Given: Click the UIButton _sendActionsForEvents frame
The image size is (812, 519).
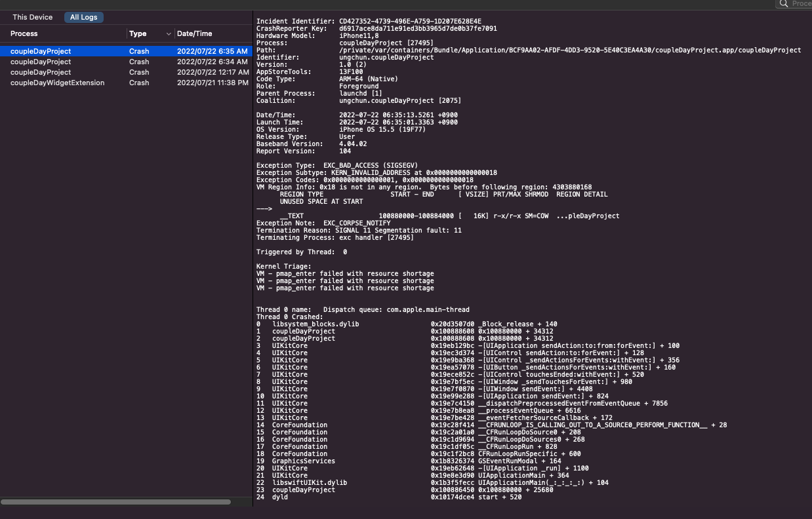Looking at the screenshot, I should pos(466,368).
